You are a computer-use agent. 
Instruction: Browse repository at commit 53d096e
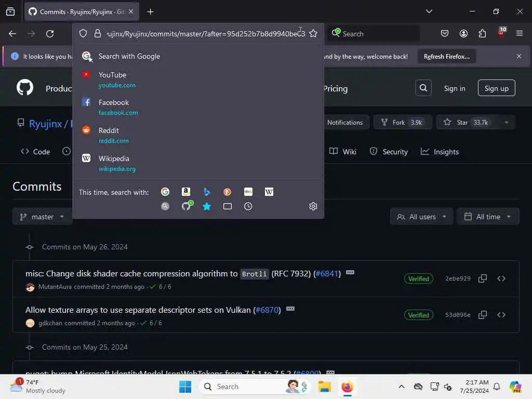[x=501, y=315]
